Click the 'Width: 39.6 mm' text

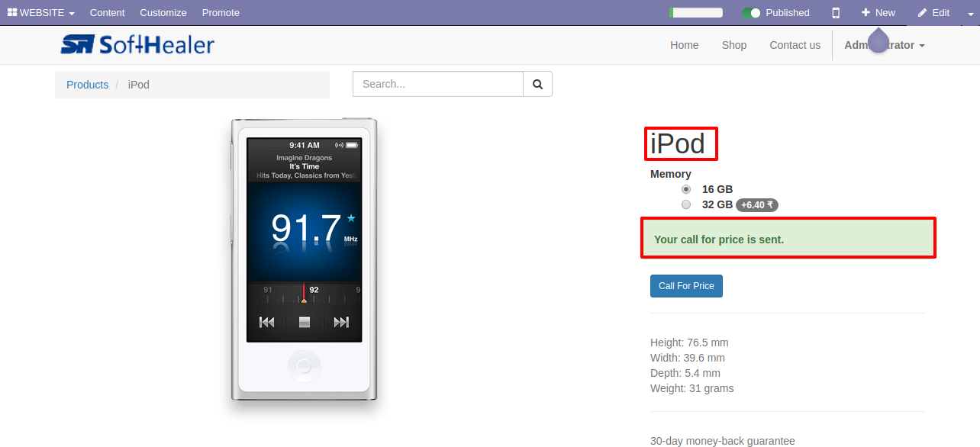point(688,358)
